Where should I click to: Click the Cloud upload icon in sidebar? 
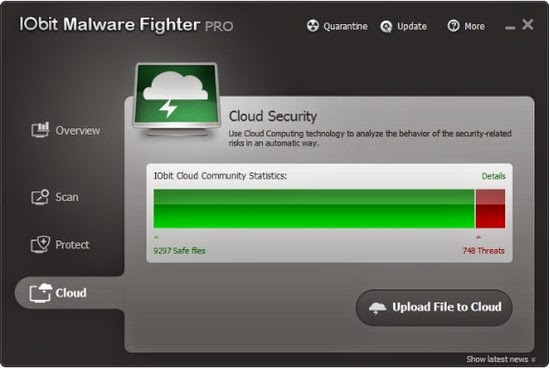pos(41,293)
